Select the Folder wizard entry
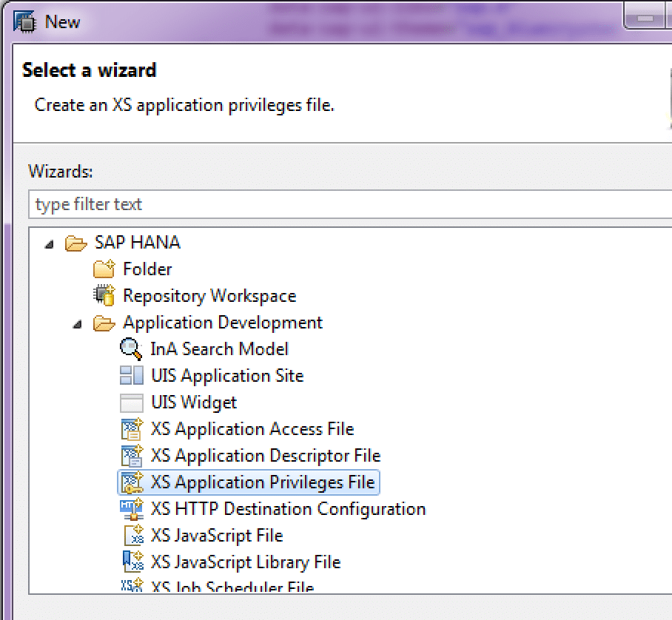This screenshot has height=620, width=672. [147, 269]
